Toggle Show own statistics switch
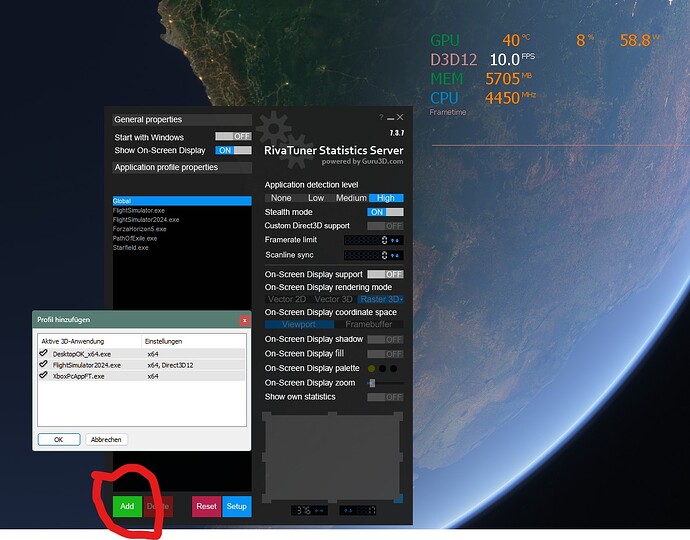 pos(385,397)
